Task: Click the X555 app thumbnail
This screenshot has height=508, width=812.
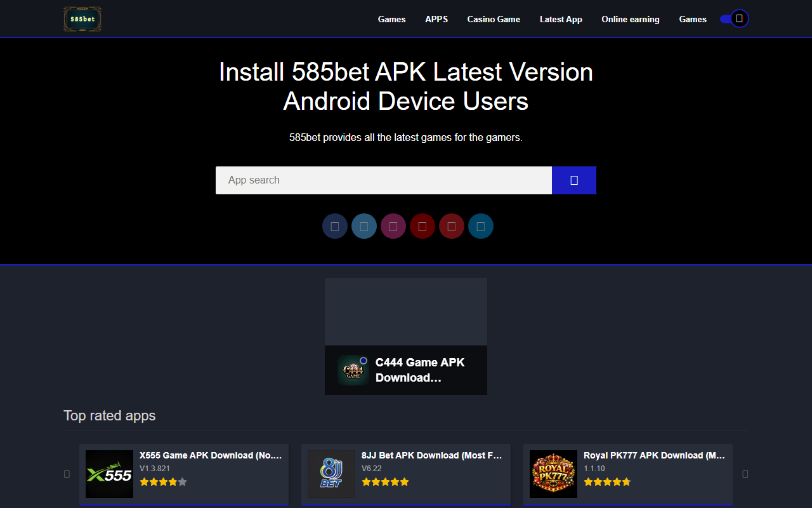Action: (109, 474)
